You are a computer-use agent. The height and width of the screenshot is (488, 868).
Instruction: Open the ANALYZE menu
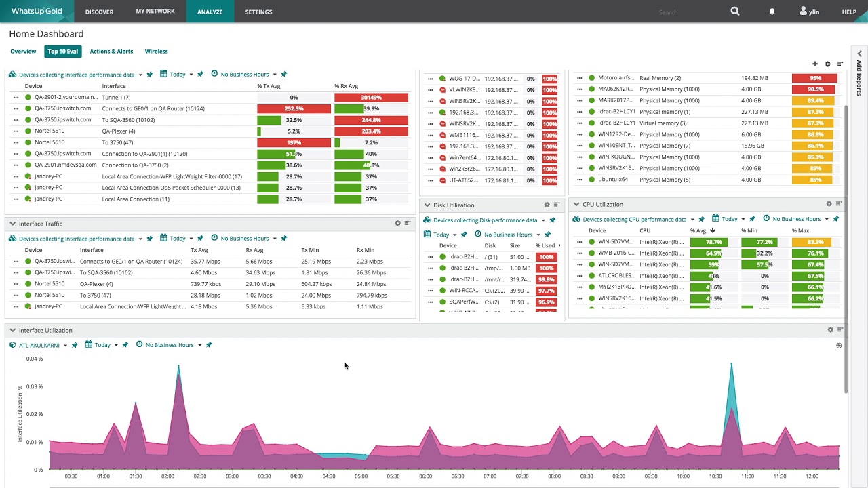[210, 12]
